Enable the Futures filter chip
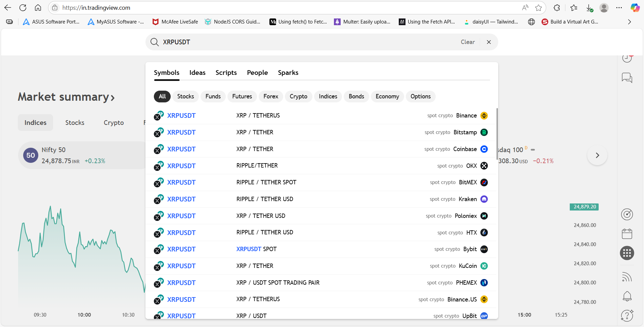644x327 pixels. (x=242, y=96)
